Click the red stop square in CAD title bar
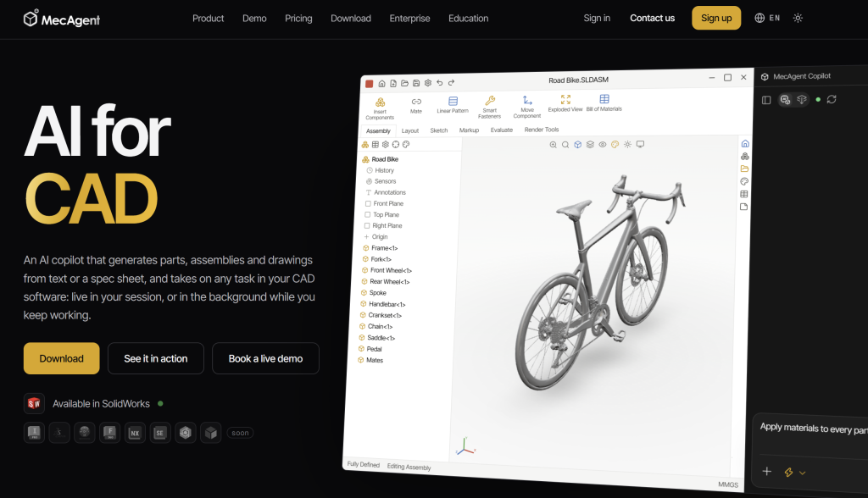The width and height of the screenshot is (868, 498). click(370, 84)
